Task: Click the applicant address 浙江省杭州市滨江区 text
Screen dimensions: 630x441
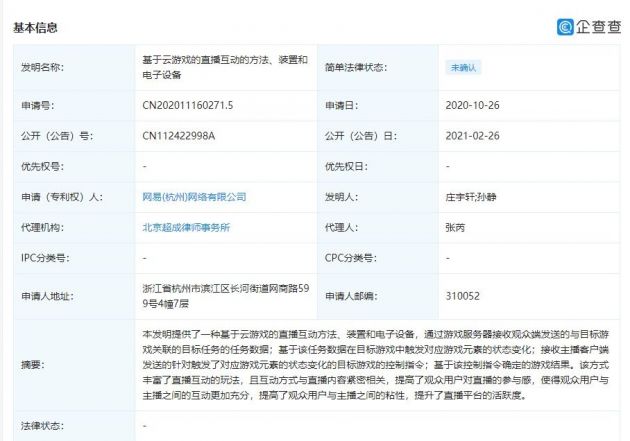Action: coord(225,296)
